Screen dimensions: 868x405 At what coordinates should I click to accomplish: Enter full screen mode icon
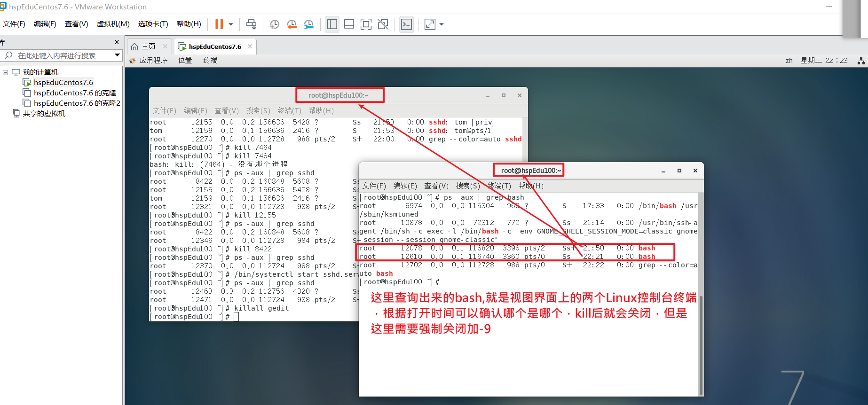click(366, 24)
